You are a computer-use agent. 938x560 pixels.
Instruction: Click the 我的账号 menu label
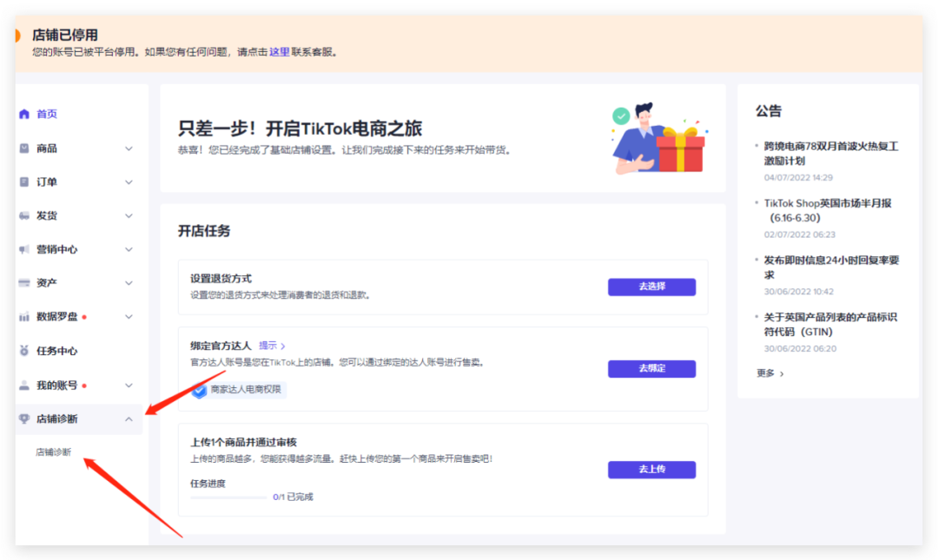56,385
